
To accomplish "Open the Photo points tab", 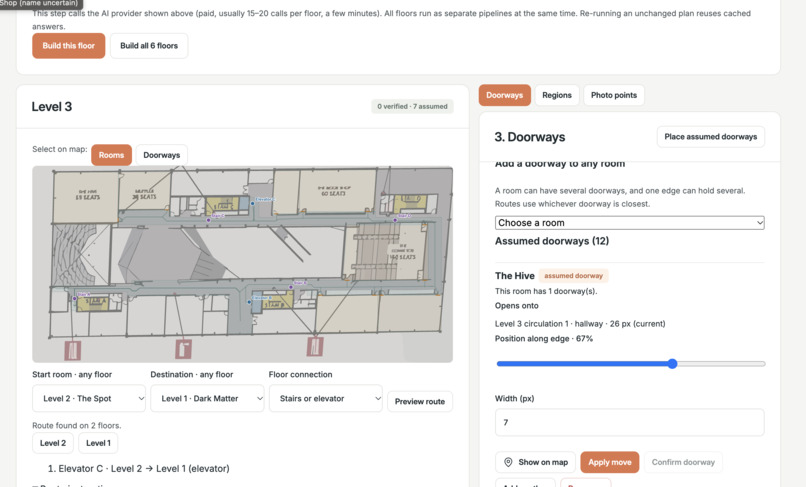I will 614,95.
